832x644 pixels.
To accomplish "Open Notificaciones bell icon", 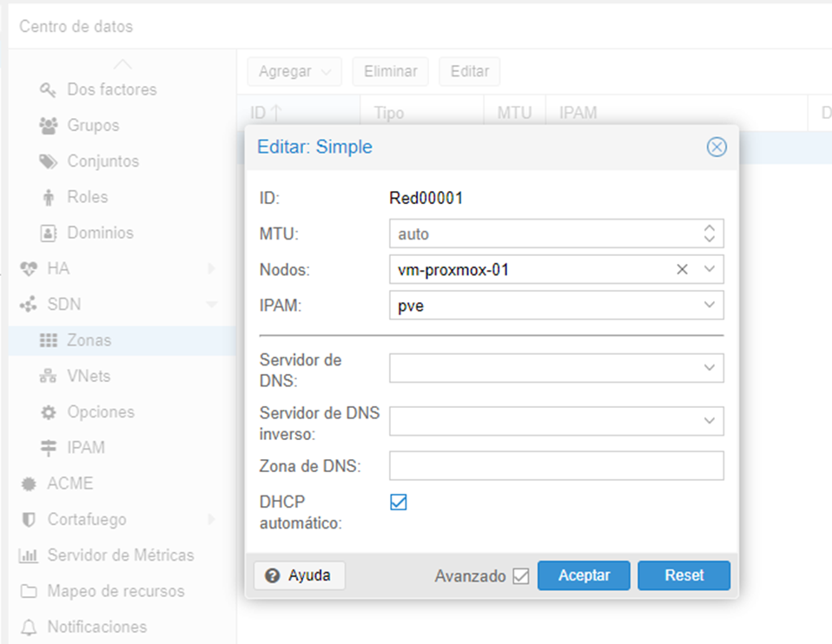I will click(x=29, y=627).
